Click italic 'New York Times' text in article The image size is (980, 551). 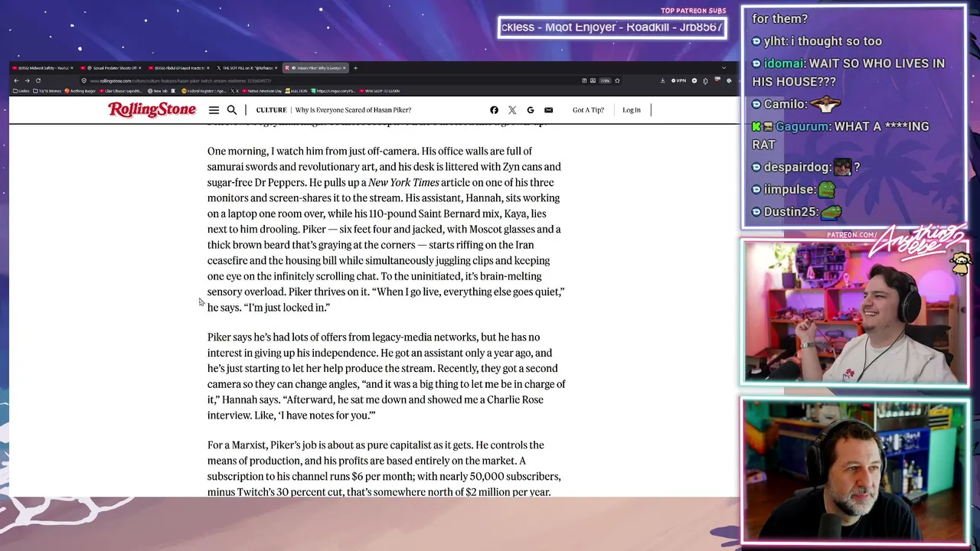403,182
